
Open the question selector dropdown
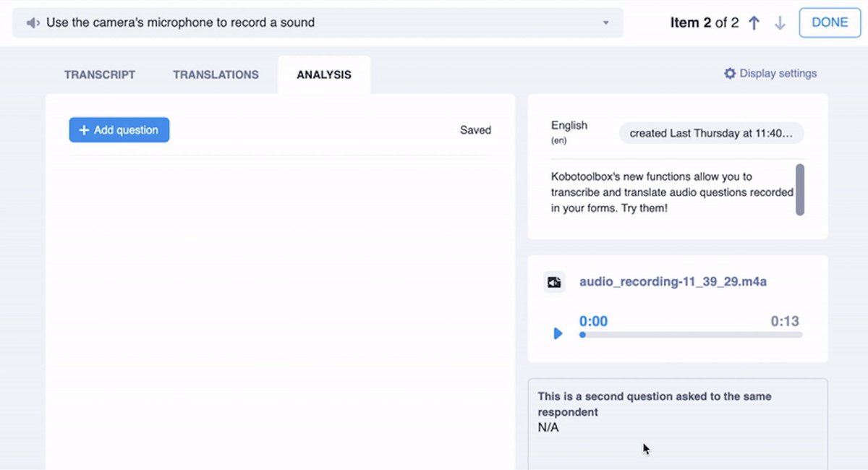point(606,22)
